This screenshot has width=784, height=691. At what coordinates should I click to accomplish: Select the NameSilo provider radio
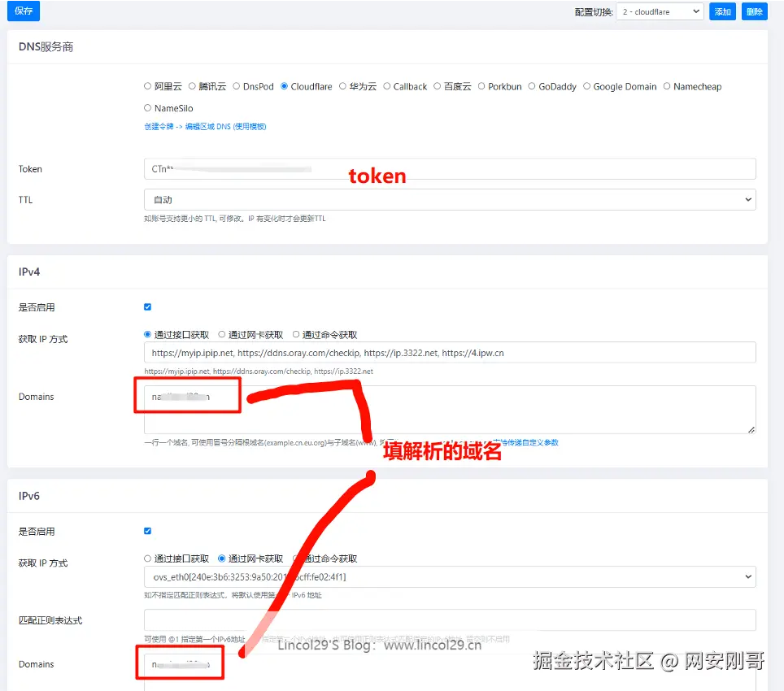[147, 107]
